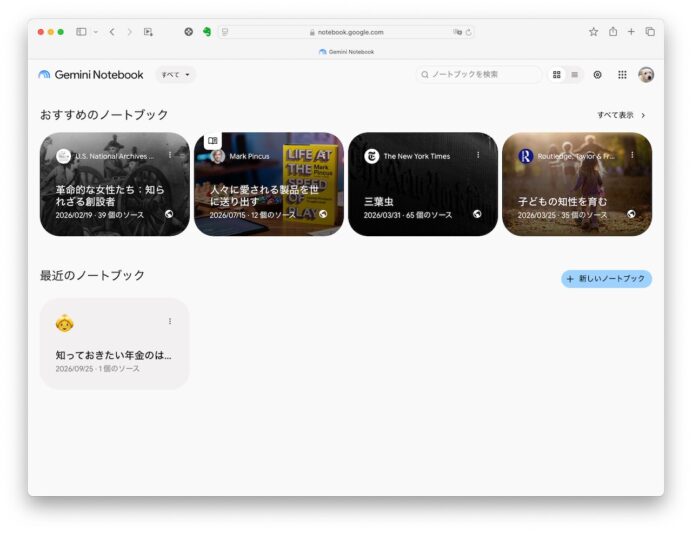
Task: Click globe icon on 革命的な女性たち card
Action: pos(169,214)
